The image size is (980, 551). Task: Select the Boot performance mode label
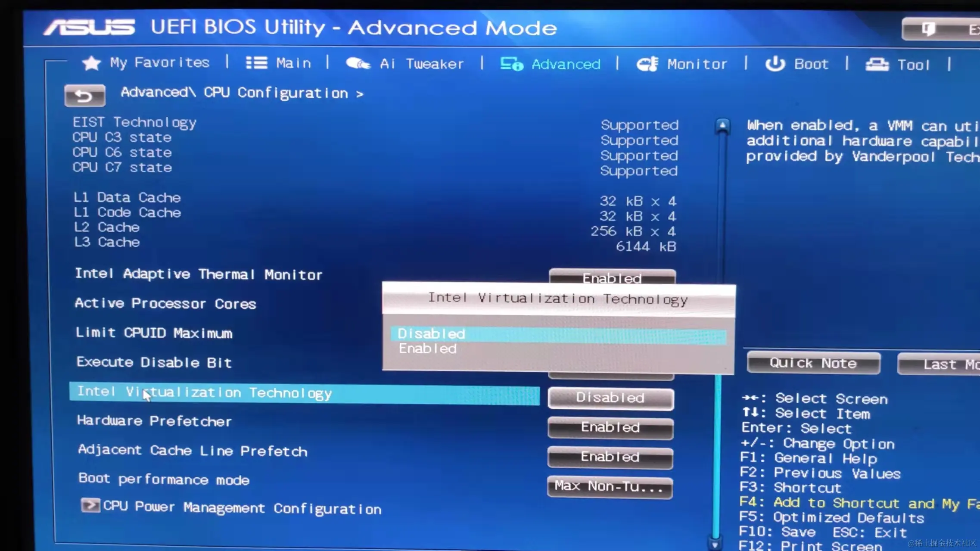164,479
